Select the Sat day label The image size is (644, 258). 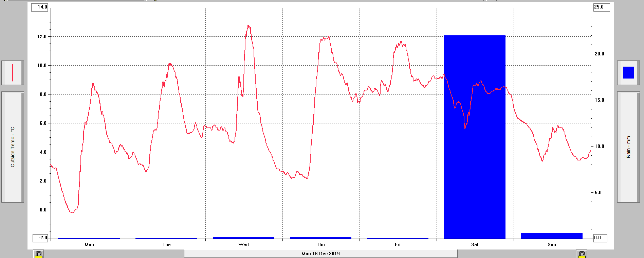coord(475,244)
